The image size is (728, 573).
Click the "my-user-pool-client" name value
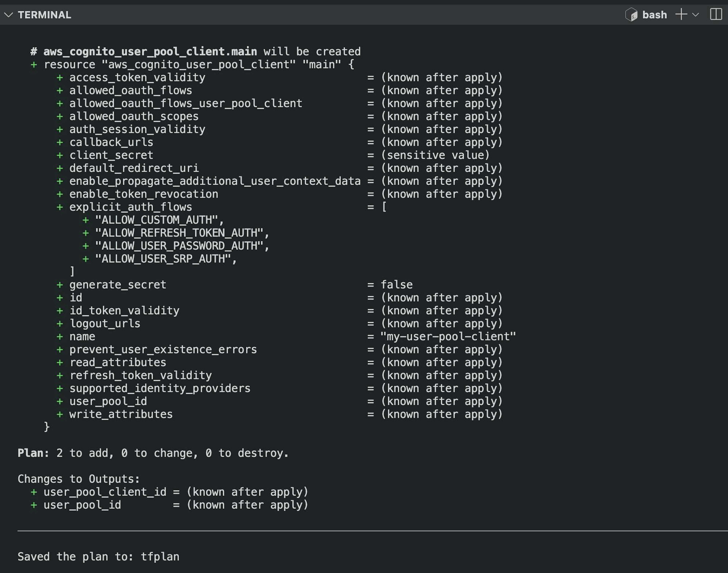(x=448, y=337)
